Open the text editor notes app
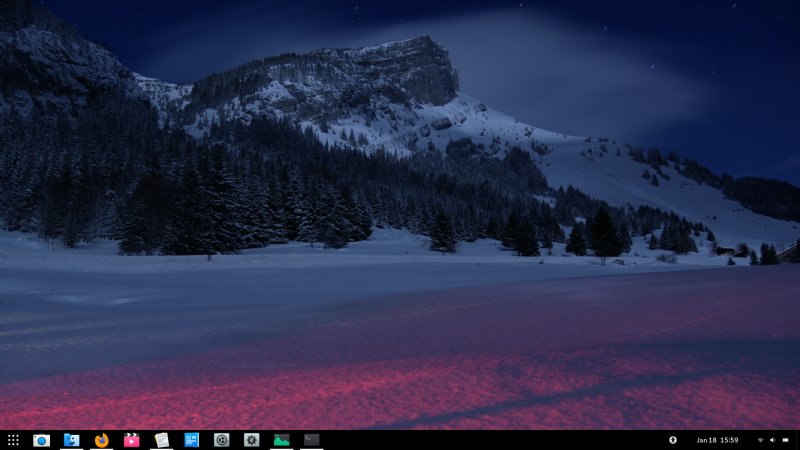 [161, 440]
